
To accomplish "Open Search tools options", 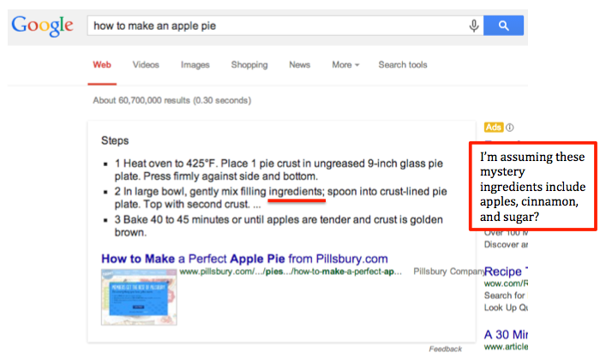I will click(x=403, y=65).
